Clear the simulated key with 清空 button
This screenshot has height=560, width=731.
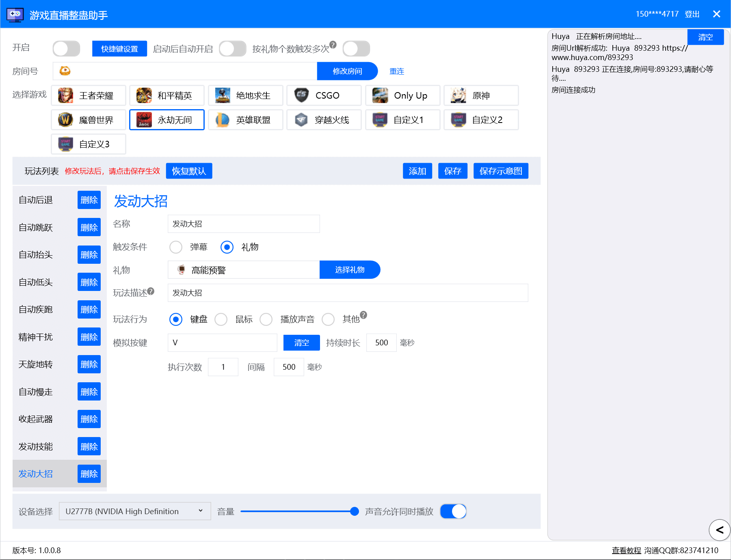301,342
